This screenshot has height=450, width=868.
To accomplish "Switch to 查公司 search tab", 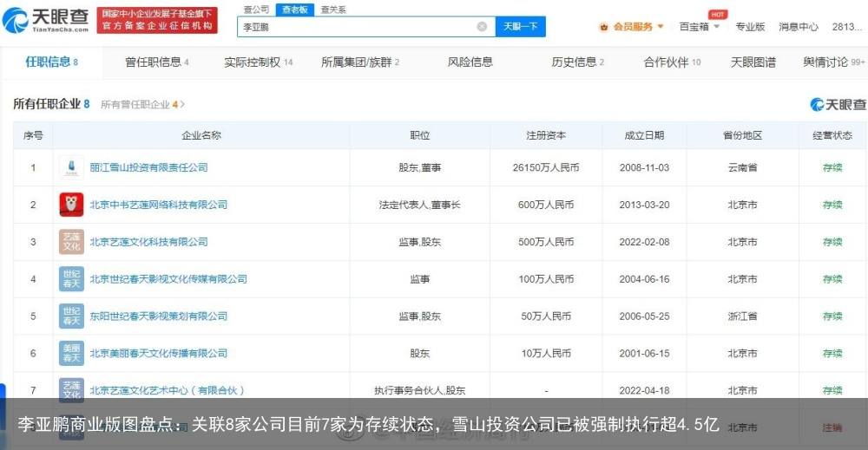I will click(256, 10).
